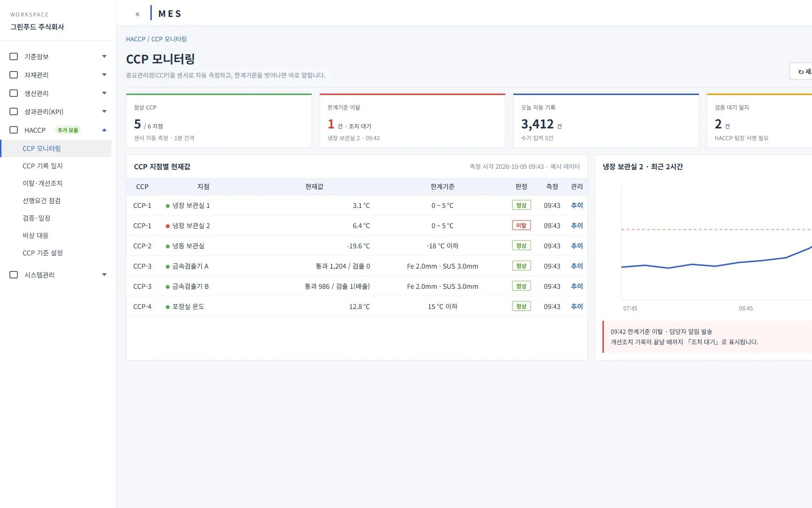Image resolution: width=812 pixels, height=508 pixels.
Task: Open 선행요건 점검 submenu
Action: tap(56, 200)
